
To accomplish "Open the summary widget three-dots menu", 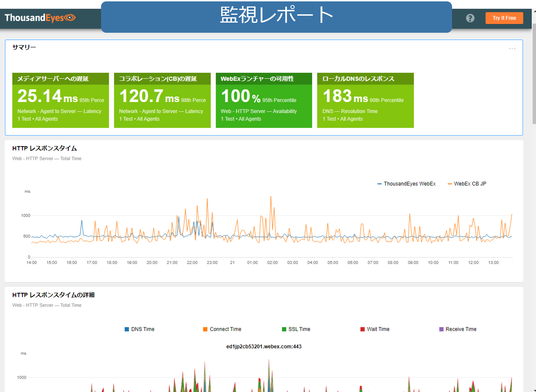I will tap(512, 49).
